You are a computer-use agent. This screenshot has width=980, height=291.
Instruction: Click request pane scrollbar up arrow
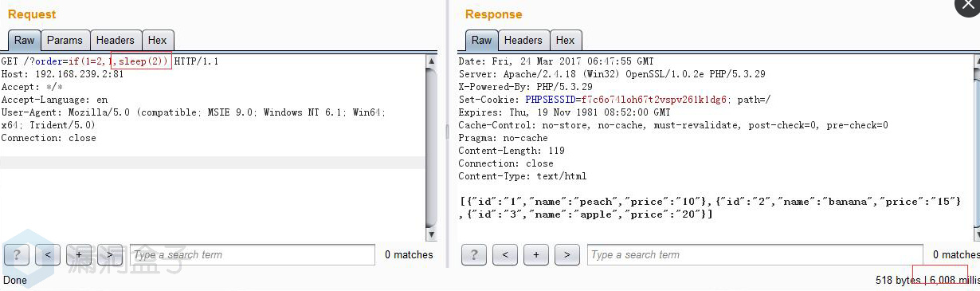(x=432, y=61)
